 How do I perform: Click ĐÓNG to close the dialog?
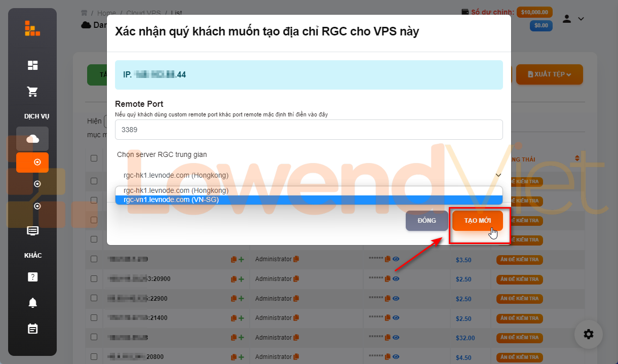(427, 221)
